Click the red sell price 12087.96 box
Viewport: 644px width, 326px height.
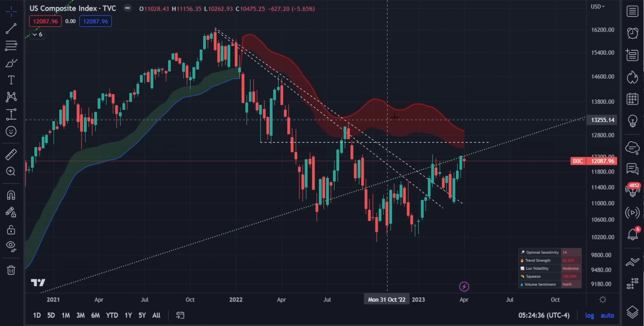click(45, 21)
